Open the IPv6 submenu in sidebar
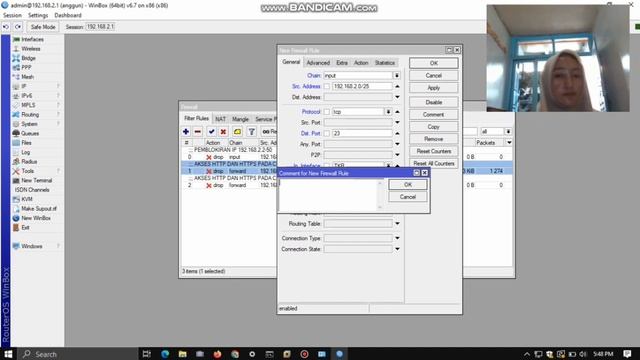The height and width of the screenshot is (360, 640). (27, 96)
